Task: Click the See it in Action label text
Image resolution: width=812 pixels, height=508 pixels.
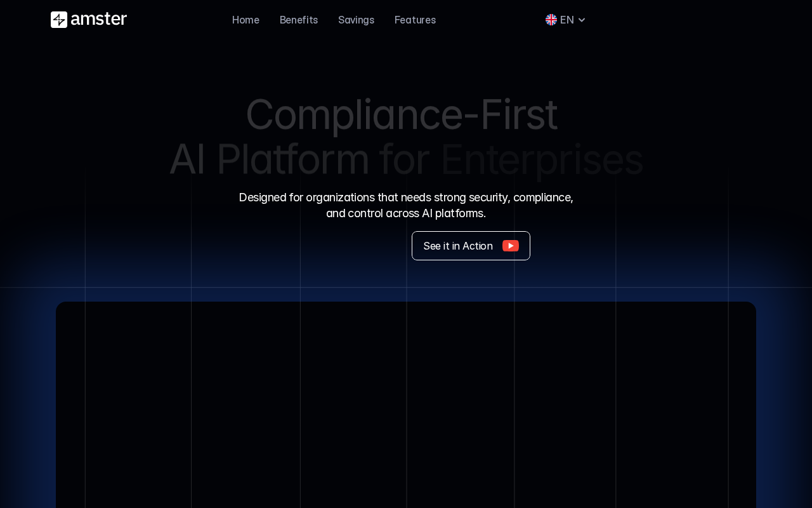Action: click(x=458, y=246)
